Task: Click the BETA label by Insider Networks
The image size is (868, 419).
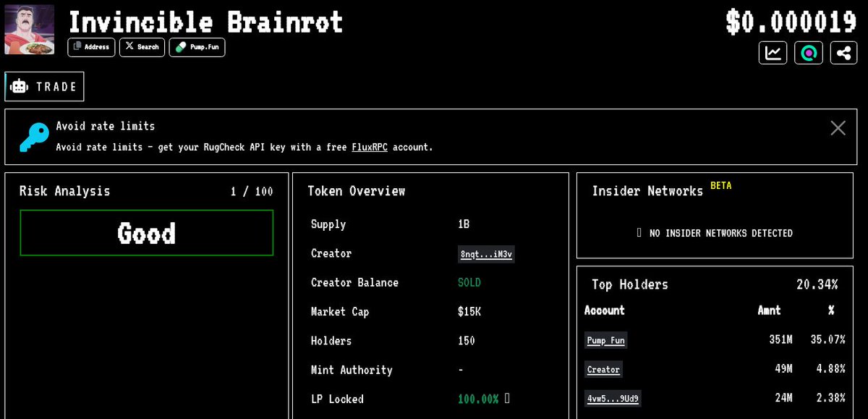Action: [x=720, y=185]
